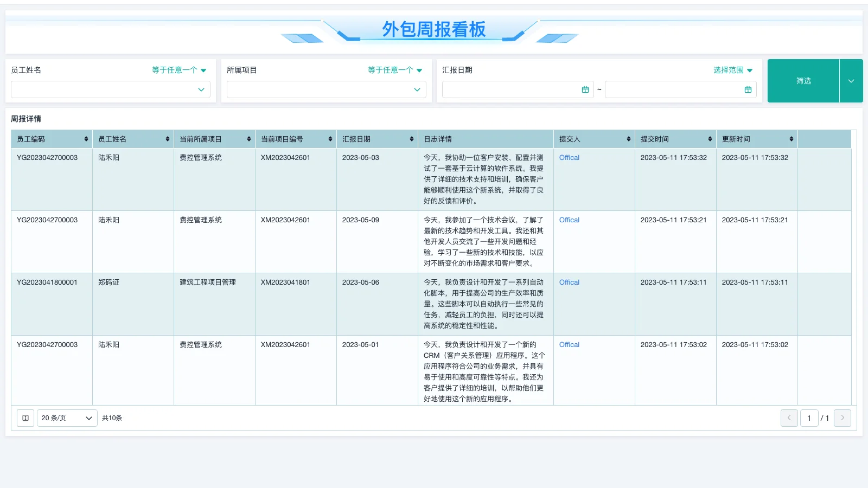Image resolution: width=868 pixels, height=488 pixels.
Task: Expand the 员工姓名 selection dropdown
Action: [110, 89]
